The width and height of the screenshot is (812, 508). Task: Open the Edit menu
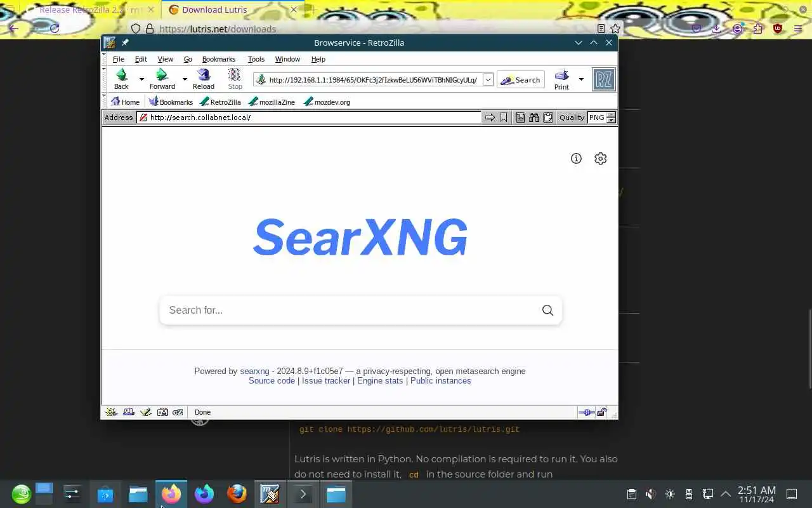click(141, 59)
